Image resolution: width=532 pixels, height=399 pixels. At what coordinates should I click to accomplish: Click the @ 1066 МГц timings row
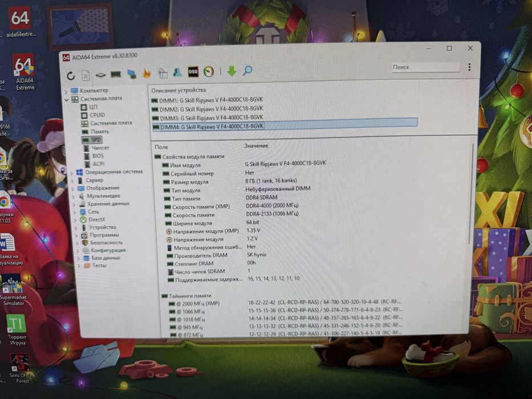[286, 311]
